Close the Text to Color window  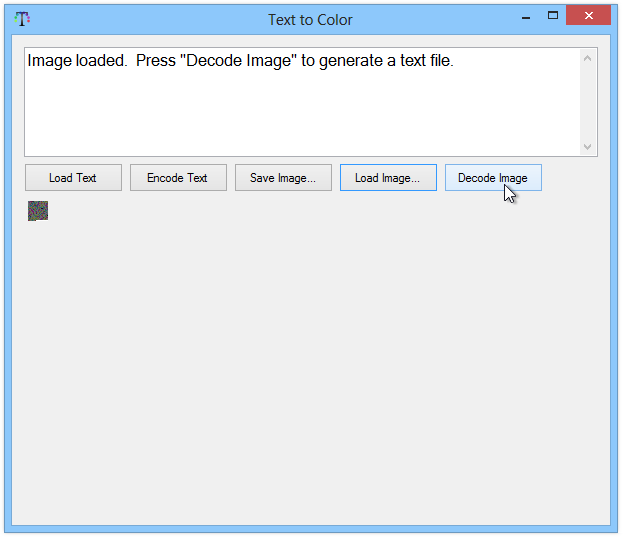click(x=588, y=15)
